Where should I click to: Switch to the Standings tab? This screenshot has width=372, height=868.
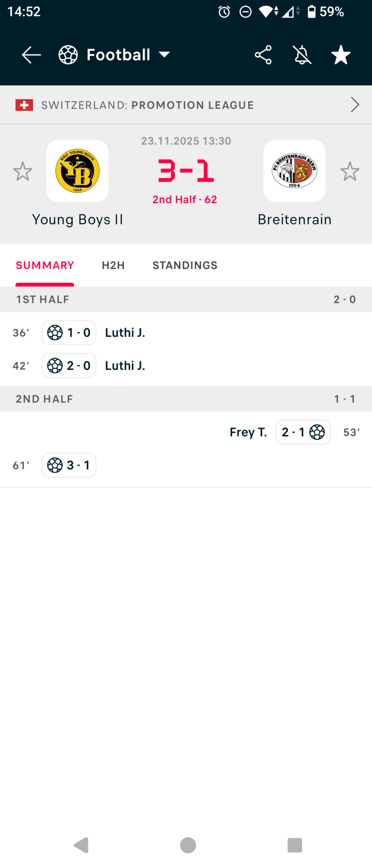tap(185, 265)
